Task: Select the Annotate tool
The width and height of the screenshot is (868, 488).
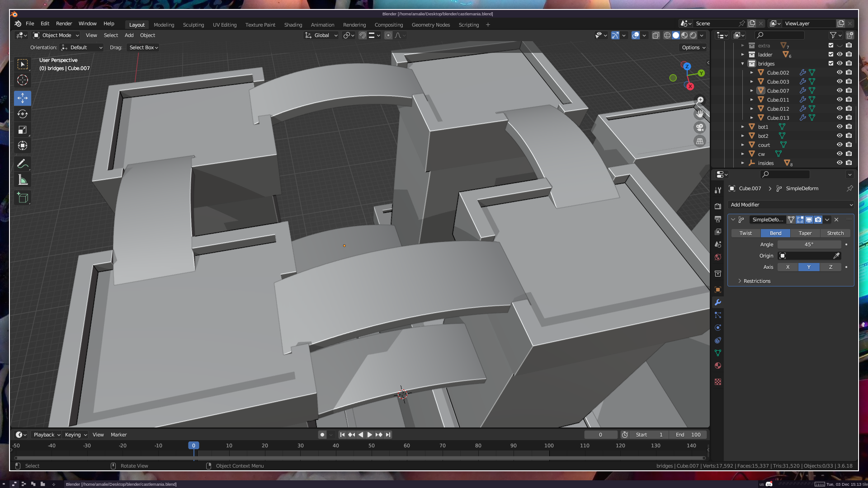Action: [x=23, y=164]
